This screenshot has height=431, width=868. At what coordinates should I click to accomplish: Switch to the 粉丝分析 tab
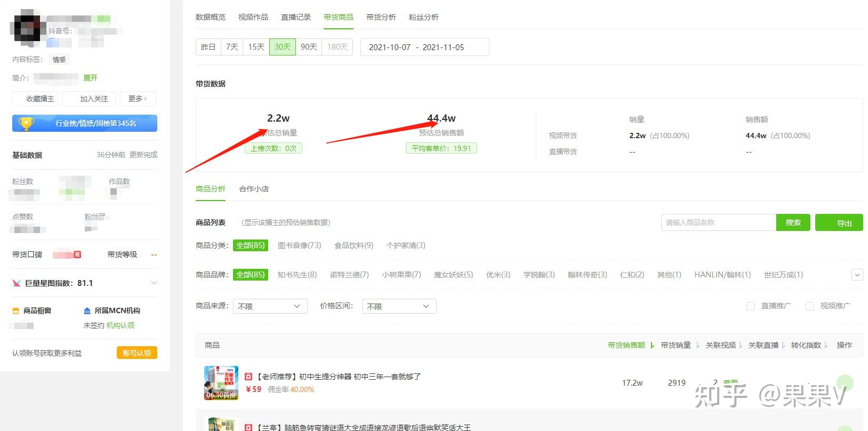click(x=424, y=17)
